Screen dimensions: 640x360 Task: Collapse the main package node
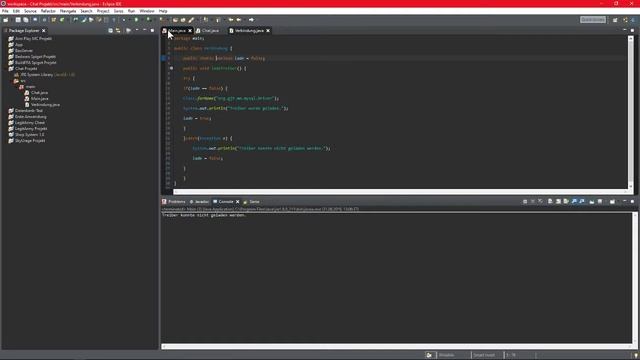pyautogui.click(x=16, y=87)
